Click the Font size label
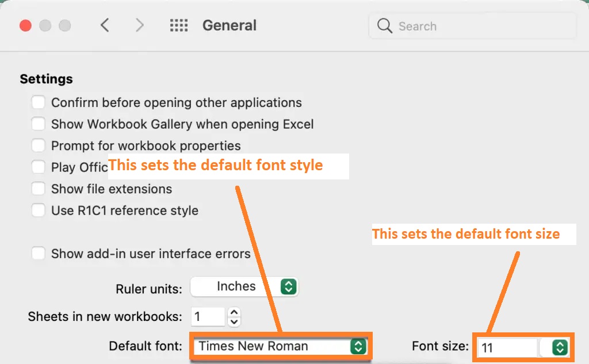The width and height of the screenshot is (589, 364). 440,346
